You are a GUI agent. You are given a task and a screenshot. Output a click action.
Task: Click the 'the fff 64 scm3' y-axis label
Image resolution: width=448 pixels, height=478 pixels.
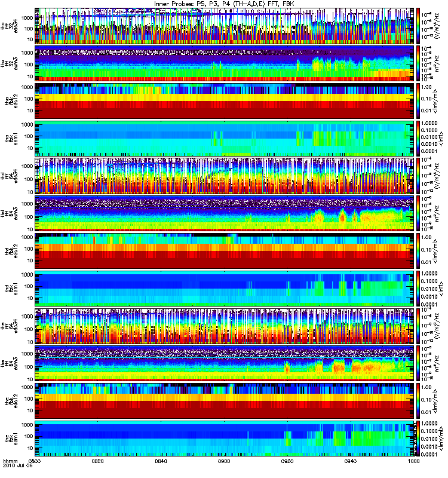9,363
